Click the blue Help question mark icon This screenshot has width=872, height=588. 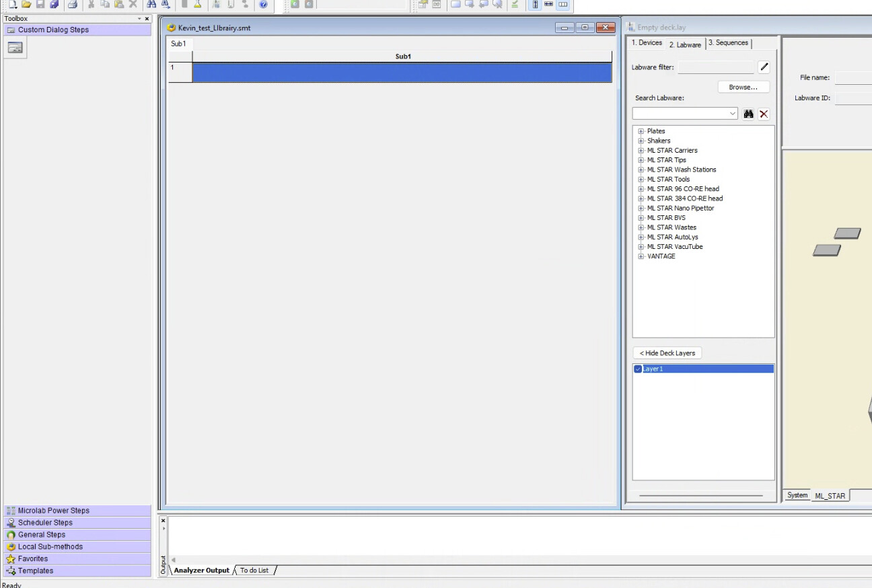pos(263,5)
